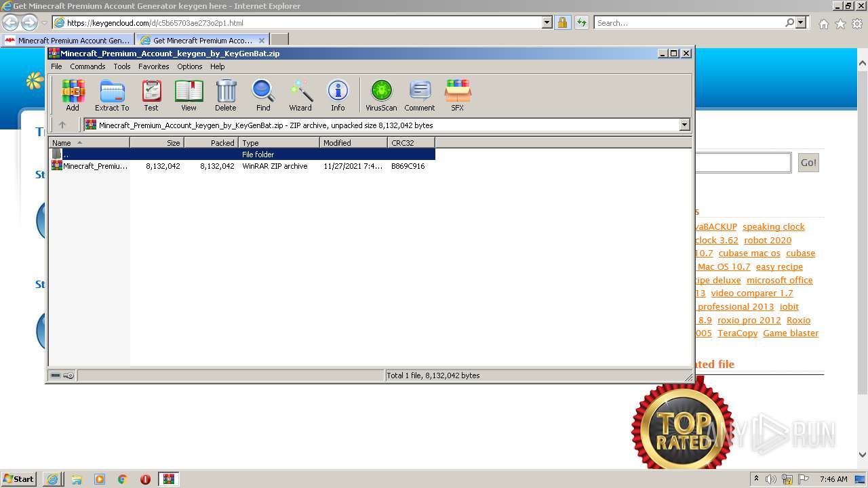Open file explorer from taskbar
The width and height of the screenshot is (868, 488).
click(77, 479)
